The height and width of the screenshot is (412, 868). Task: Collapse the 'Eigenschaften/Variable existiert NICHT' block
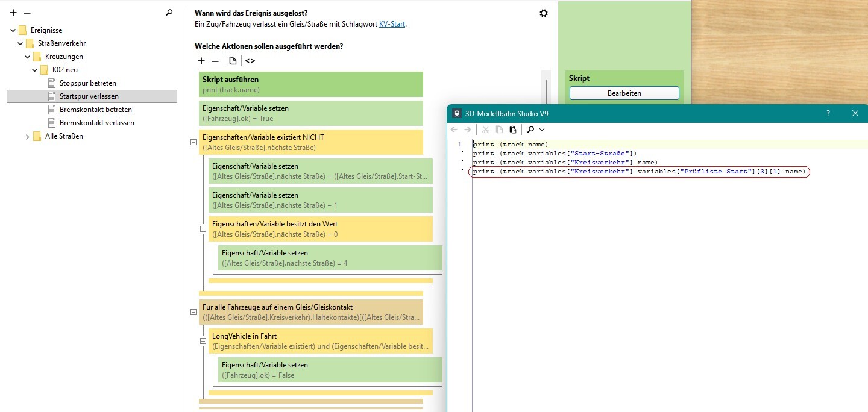(193, 142)
